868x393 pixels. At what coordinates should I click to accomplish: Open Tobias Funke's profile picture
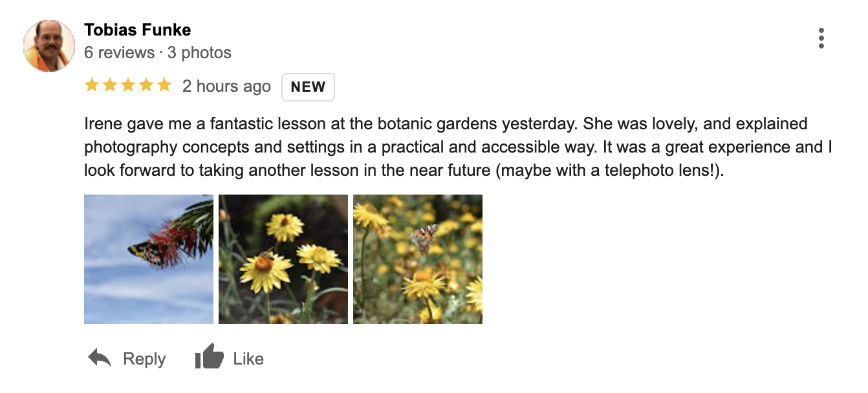49,46
